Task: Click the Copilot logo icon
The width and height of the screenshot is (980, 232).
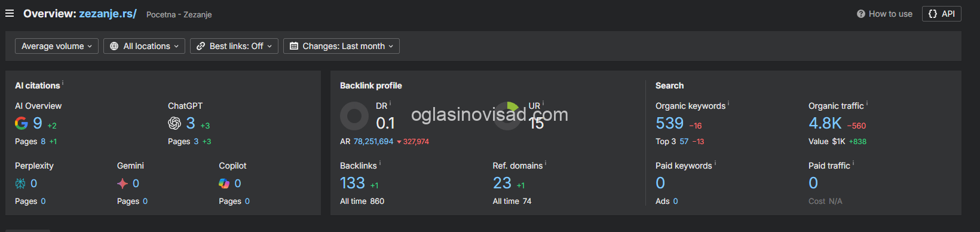Action: point(224,184)
